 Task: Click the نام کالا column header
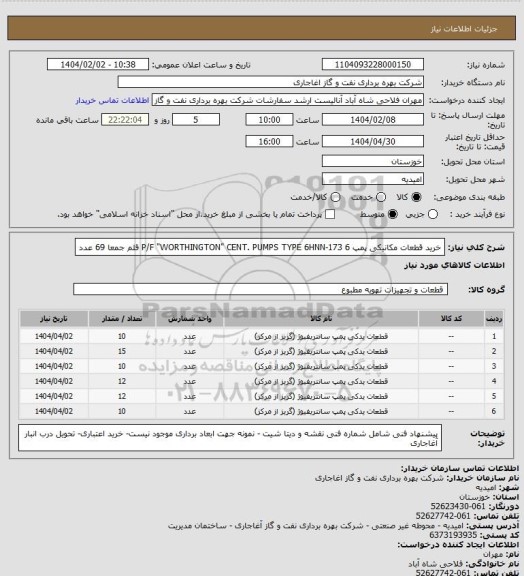pyautogui.click(x=321, y=318)
